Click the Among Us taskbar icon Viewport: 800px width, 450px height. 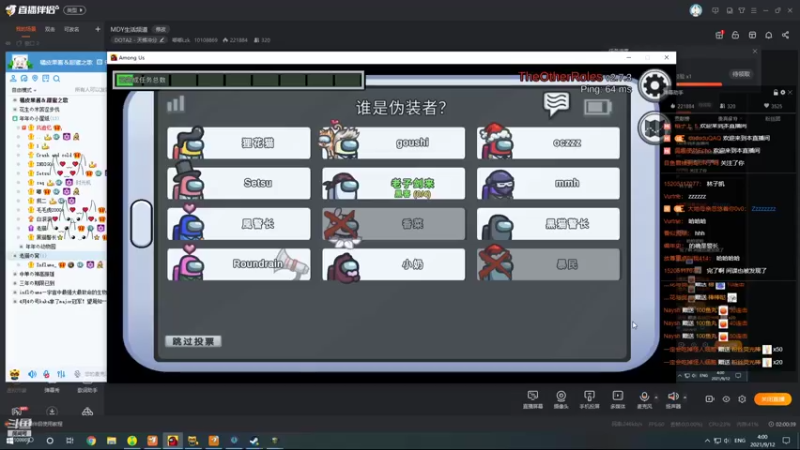point(172,440)
